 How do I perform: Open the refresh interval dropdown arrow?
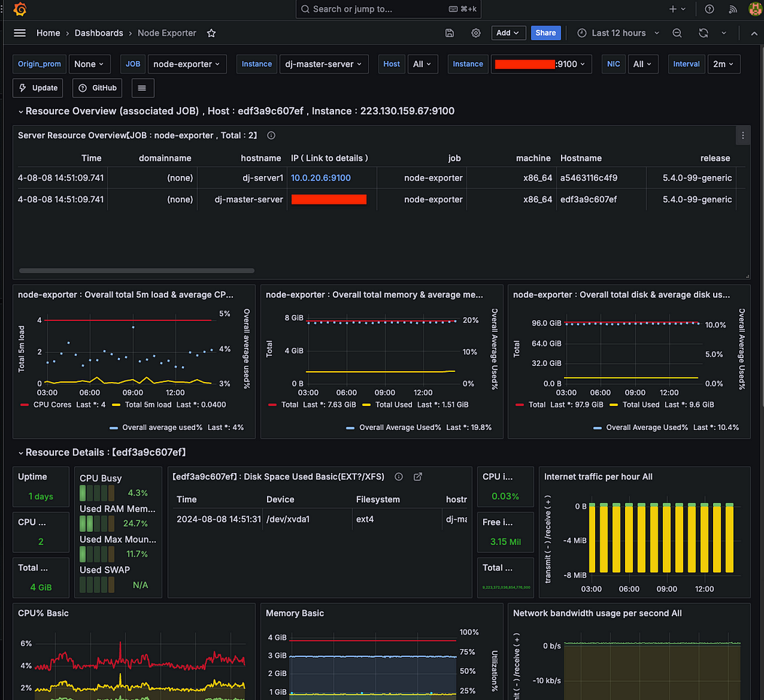point(723,33)
